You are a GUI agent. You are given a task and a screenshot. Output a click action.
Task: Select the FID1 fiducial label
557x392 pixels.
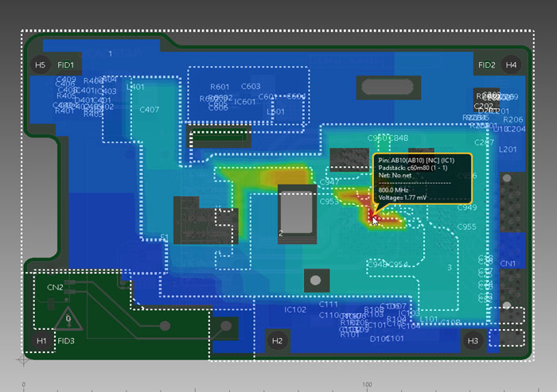coord(66,65)
